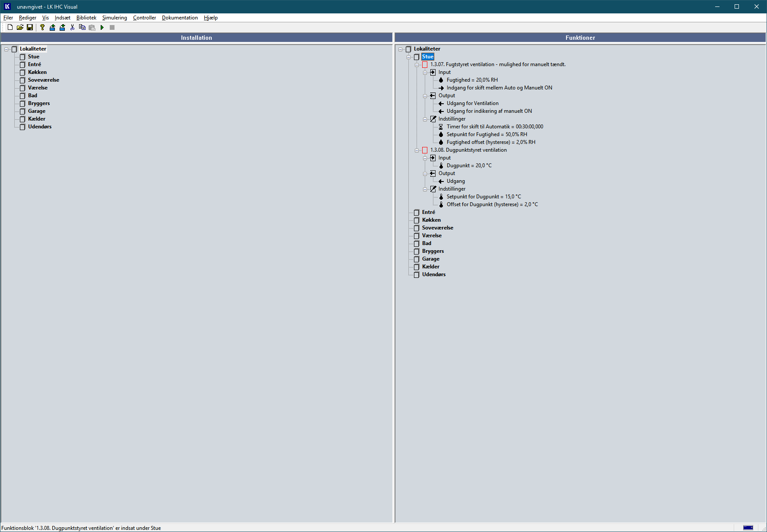Collapse the 1.3.07 Fugtstyret ventilation block
Screen dimensions: 767x532
pyautogui.click(x=417, y=65)
